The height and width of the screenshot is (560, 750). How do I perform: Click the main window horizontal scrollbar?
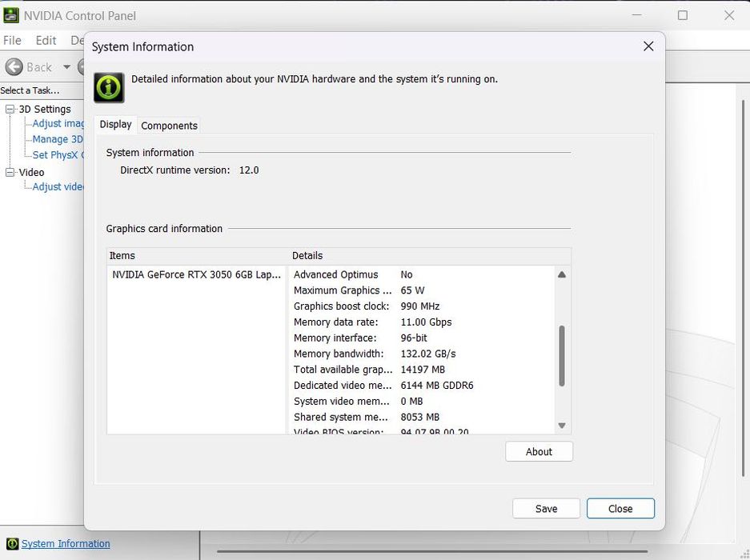pos(432,552)
